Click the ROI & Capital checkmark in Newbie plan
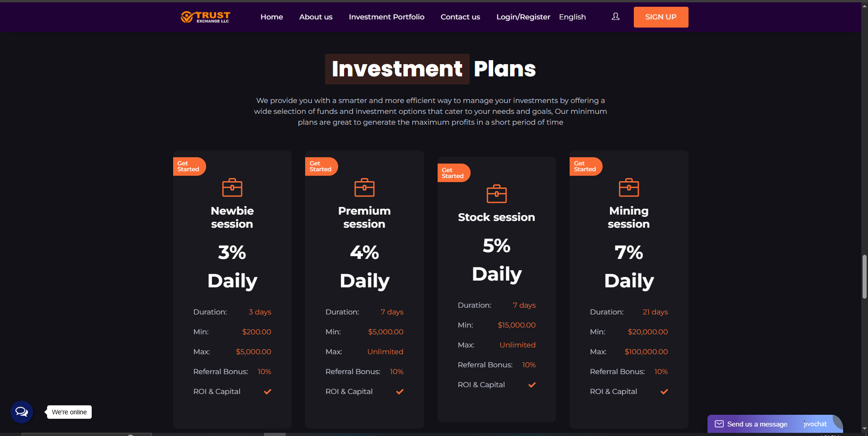Screen dimensions: 868x436 (268, 392)
